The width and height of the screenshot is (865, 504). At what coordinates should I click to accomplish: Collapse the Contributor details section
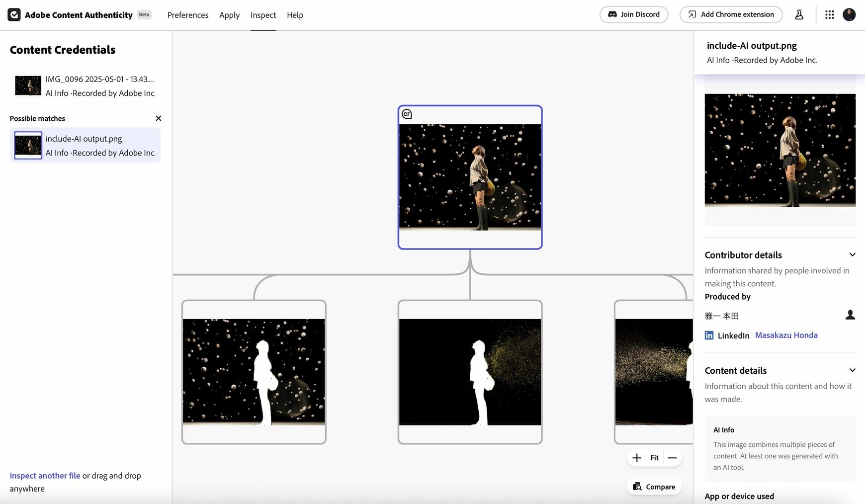pos(852,254)
